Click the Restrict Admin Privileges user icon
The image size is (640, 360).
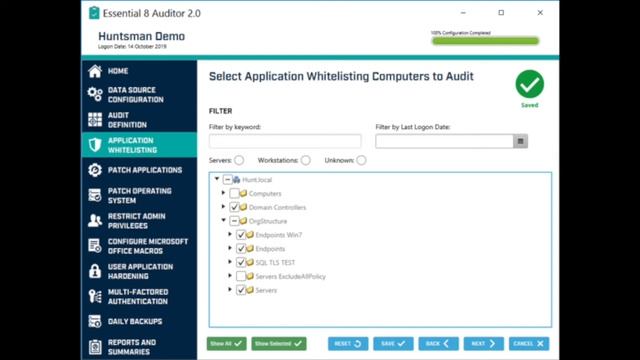(95, 220)
